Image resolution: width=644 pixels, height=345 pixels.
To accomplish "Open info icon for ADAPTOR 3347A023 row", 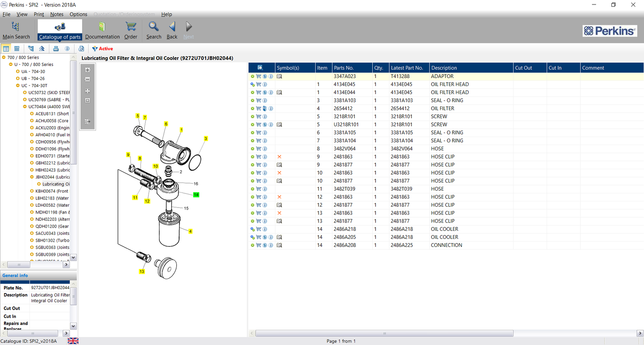I will point(271,76).
